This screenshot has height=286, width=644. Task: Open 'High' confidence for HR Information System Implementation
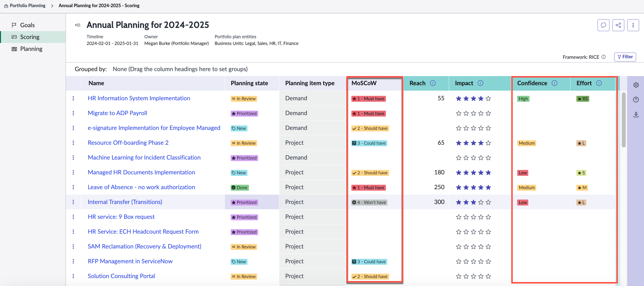coord(523,99)
